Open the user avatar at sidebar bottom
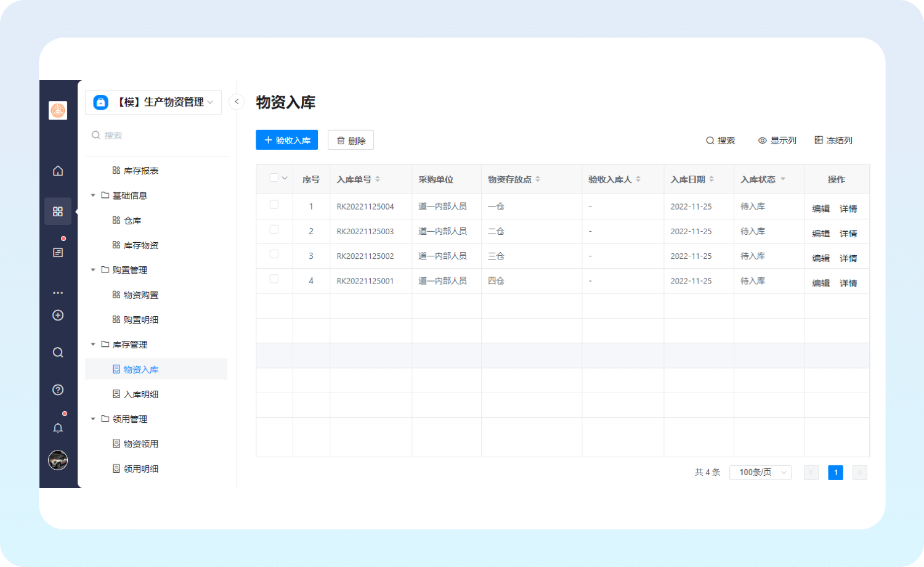 click(x=58, y=460)
